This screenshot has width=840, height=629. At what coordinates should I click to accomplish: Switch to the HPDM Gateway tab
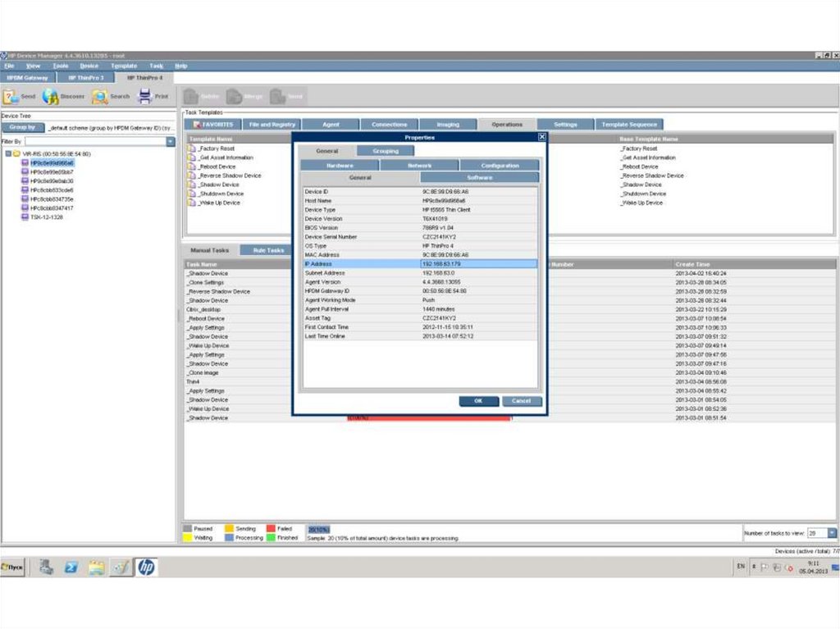pyautogui.click(x=28, y=78)
